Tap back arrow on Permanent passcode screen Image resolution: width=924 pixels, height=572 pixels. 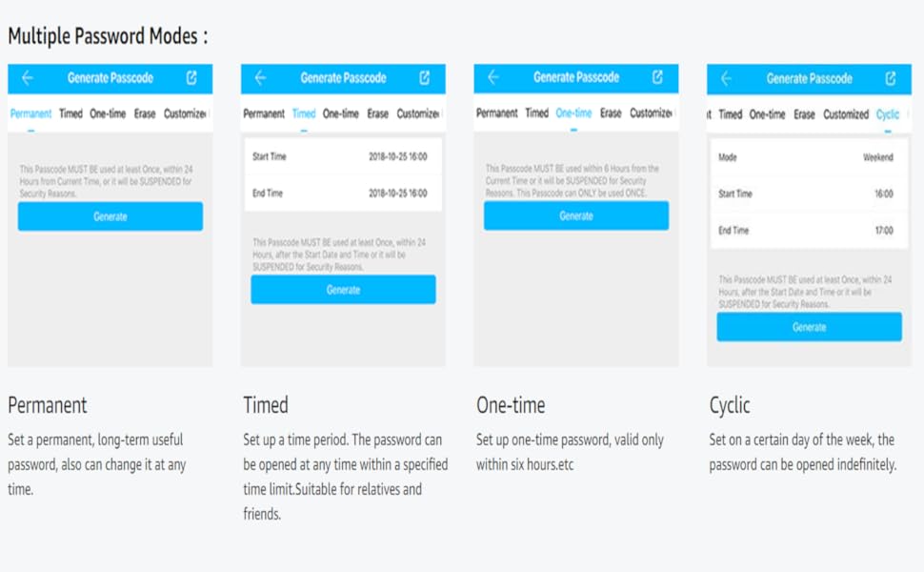click(27, 78)
